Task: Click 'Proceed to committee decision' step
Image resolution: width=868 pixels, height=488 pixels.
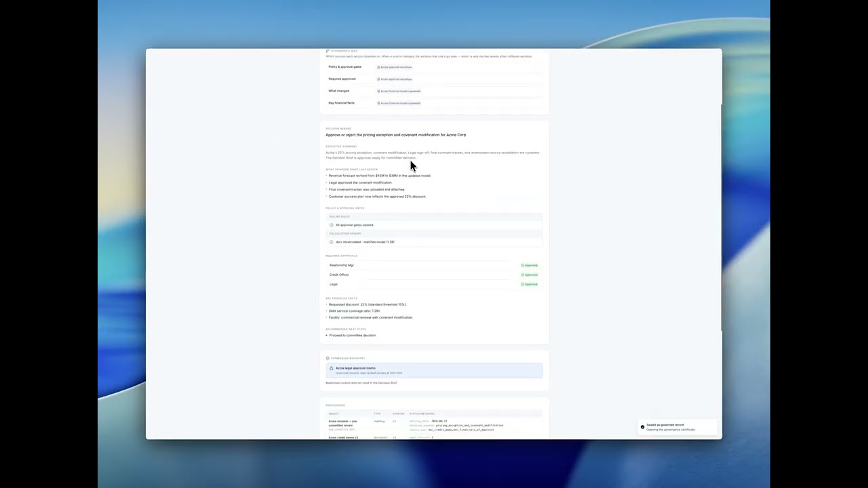Action: 352,335
